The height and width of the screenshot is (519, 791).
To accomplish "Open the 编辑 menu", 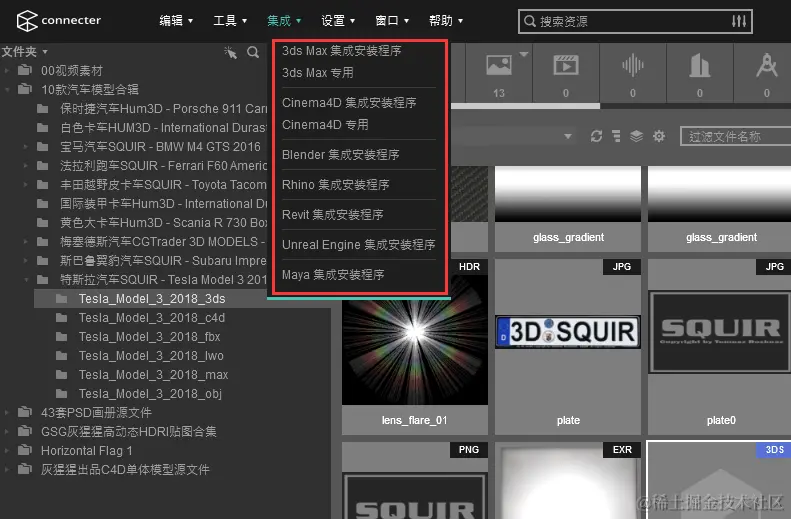I will click(176, 21).
